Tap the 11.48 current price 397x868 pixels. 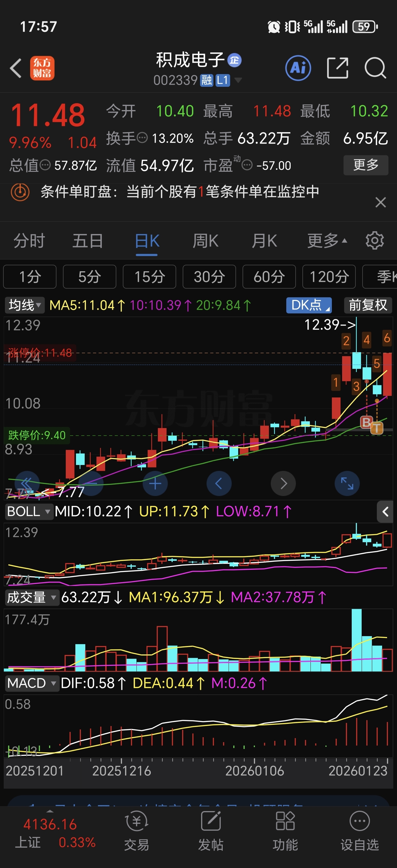[x=47, y=115]
